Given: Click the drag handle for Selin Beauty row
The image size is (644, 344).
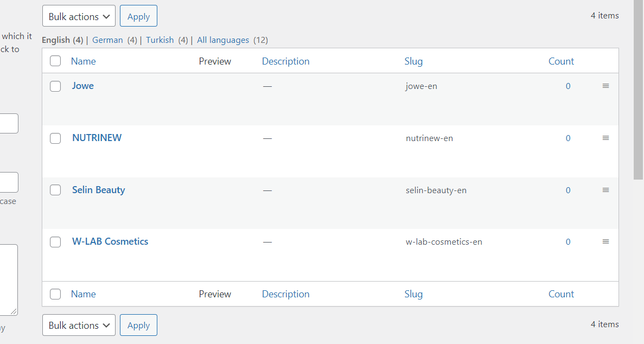Looking at the screenshot, I should click(605, 190).
